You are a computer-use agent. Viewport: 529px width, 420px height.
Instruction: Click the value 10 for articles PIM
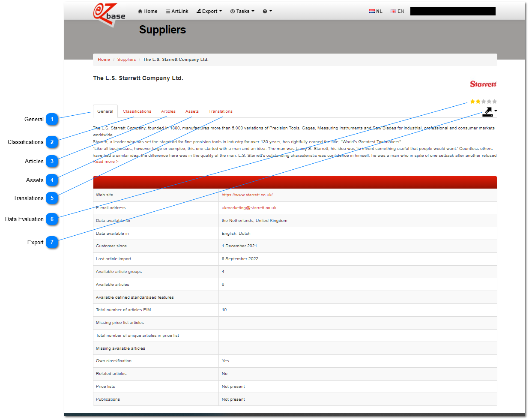pyautogui.click(x=224, y=310)
